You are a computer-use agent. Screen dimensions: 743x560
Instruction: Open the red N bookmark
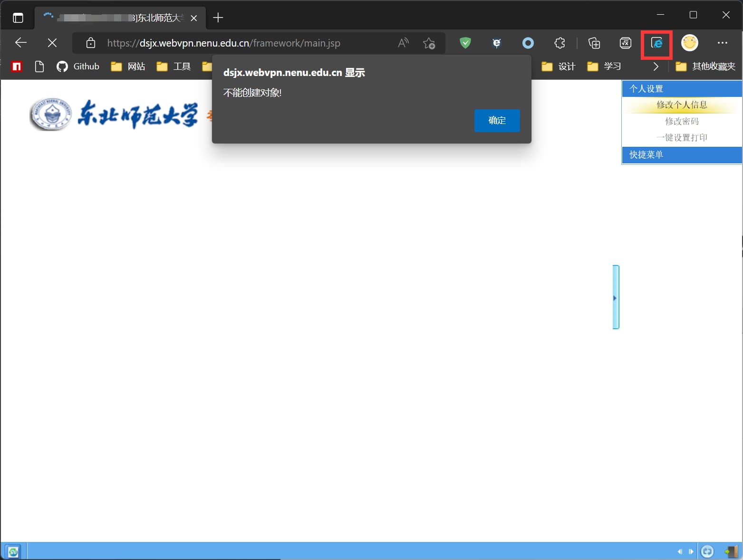pyautogui.click(x=17, y=66)
